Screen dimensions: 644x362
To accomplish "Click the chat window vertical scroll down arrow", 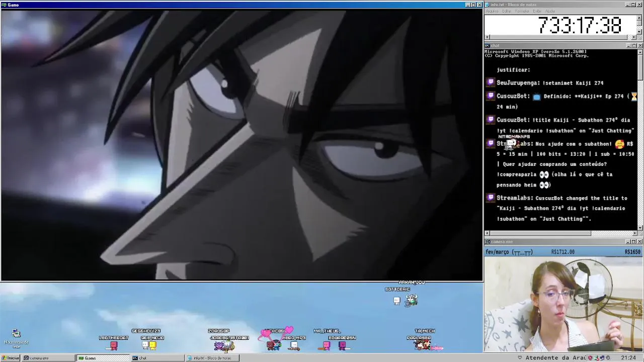I will 640,228.
